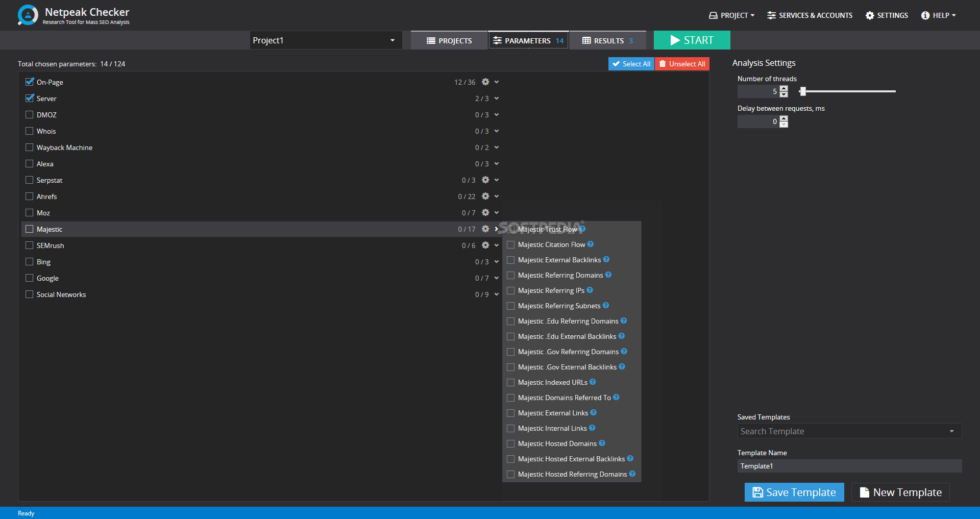Show help for Majestic Referring Subnets
The image size is (980, 519).
click(606, 305)
